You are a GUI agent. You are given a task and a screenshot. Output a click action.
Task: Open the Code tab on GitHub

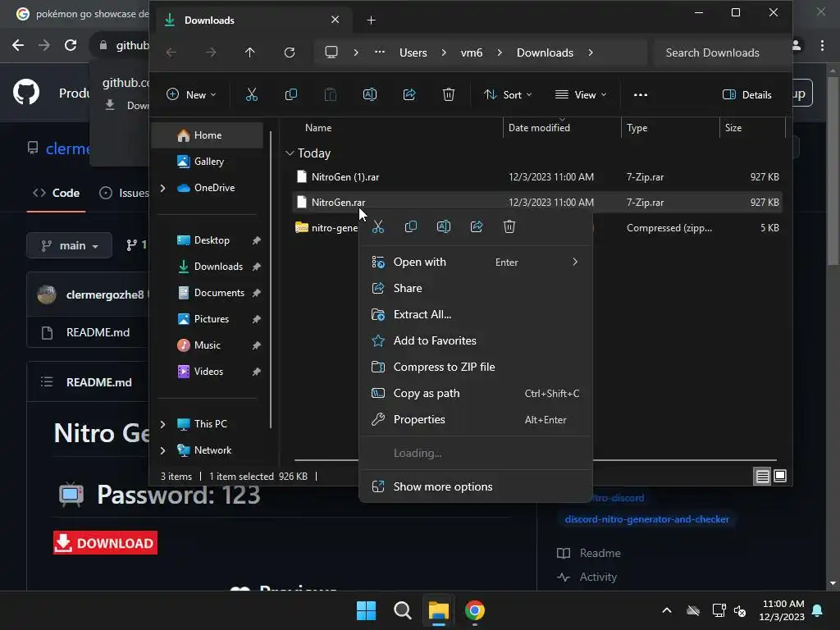(57, 193)
